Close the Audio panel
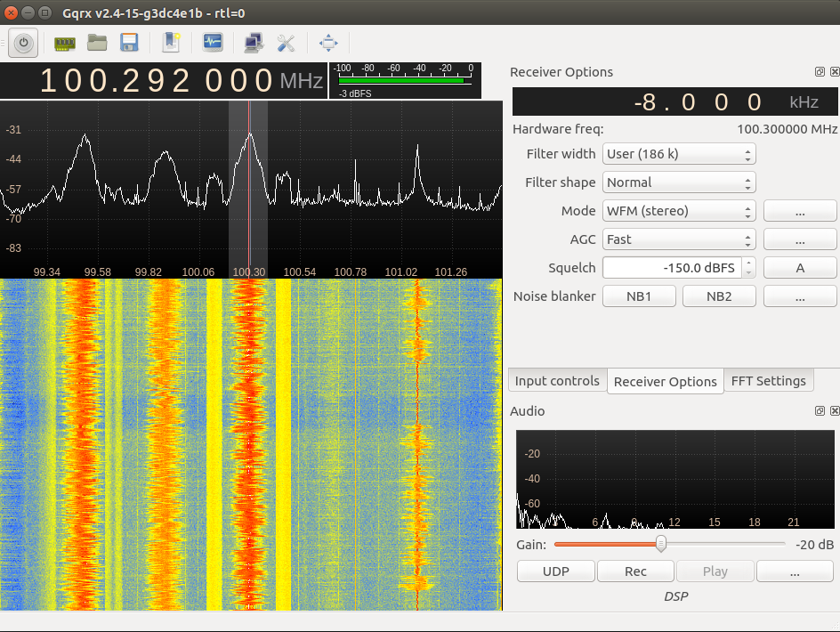Screen dimensions: 840x632 (x=835, y=410)
